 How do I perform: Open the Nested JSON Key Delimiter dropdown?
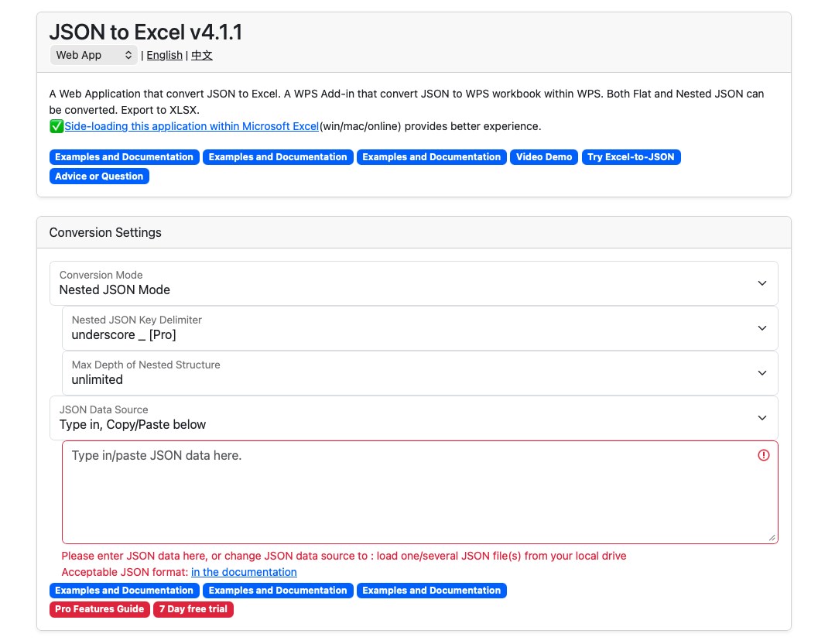420,328
